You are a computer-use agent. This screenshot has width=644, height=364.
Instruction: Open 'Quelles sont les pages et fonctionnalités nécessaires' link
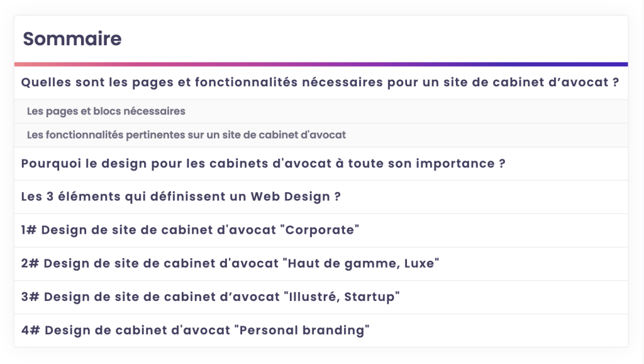click(320, 82)
